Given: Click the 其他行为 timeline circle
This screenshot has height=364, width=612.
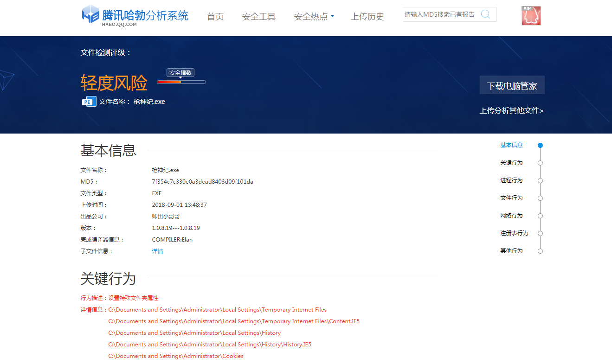Looking at the screenshot, I should (x=540, y=251).
